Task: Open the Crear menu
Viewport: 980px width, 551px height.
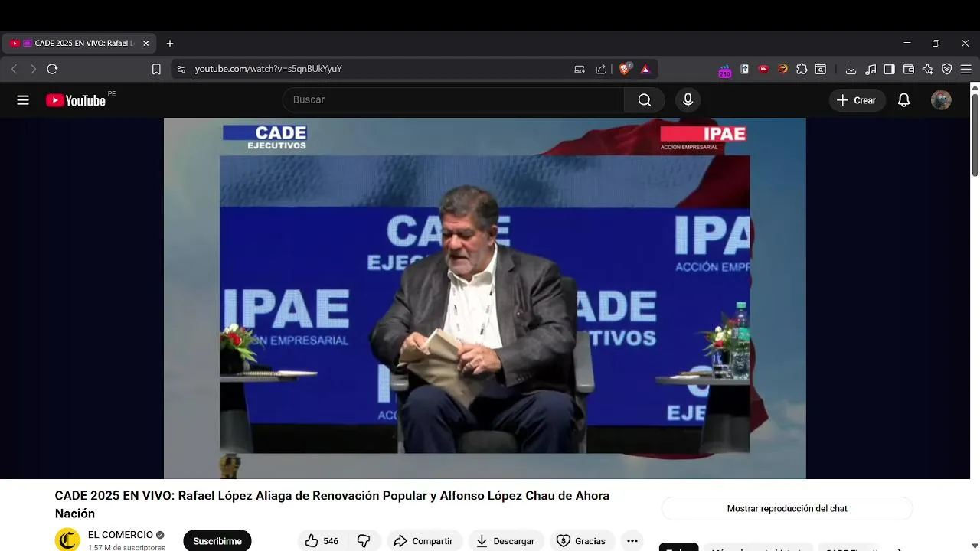Action: click(857, 100)
